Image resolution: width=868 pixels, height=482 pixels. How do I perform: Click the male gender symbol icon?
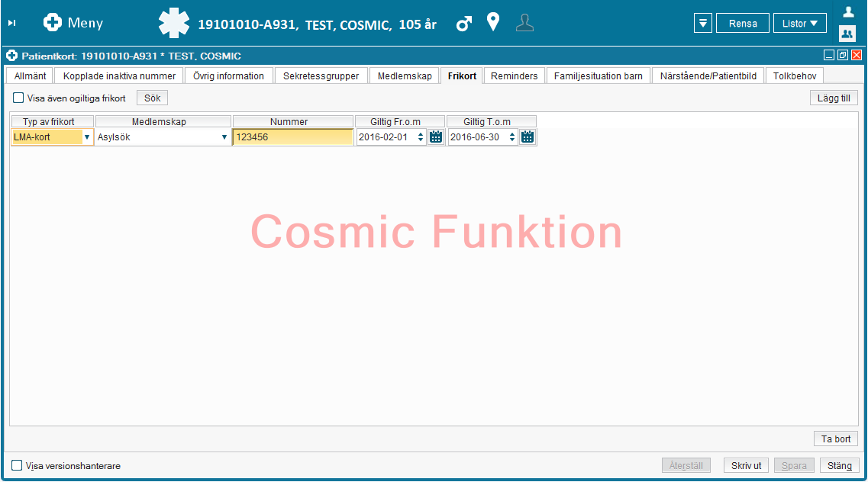[x=464, y=23]
